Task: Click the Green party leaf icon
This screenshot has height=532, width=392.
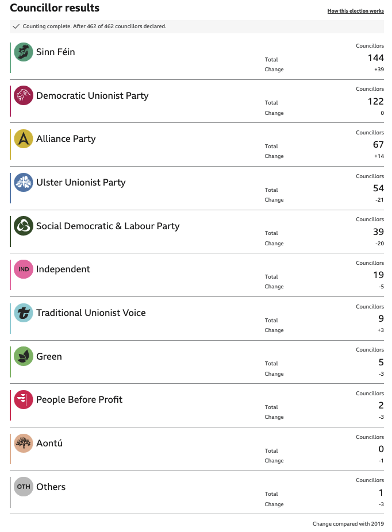Action: click(24, 356)
